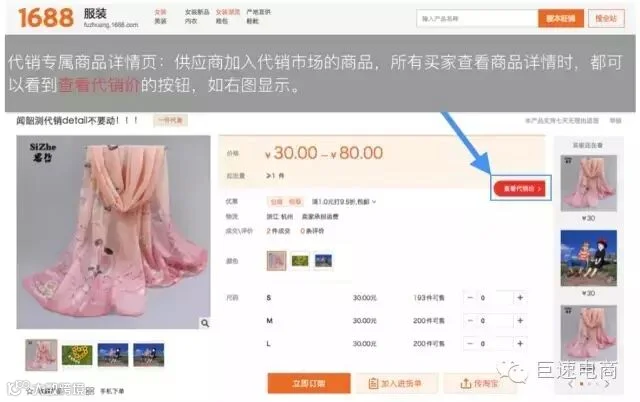The height and width of the screenshot is (402, 640).
Task: Click the 一件代发 tag beside title
Action: 171,120
